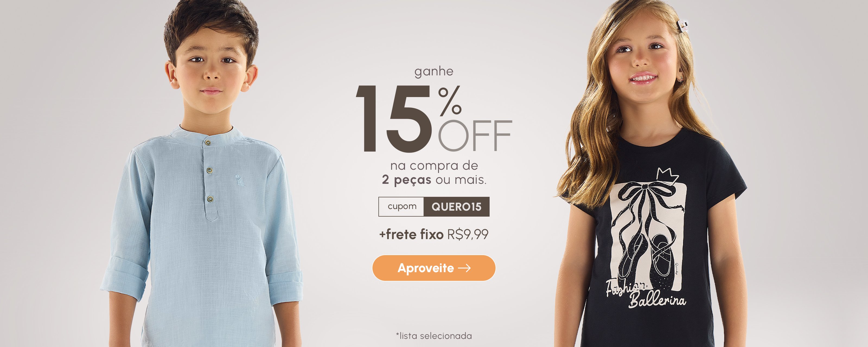Click the percent symbol beside the 15

tap(450, 101)
